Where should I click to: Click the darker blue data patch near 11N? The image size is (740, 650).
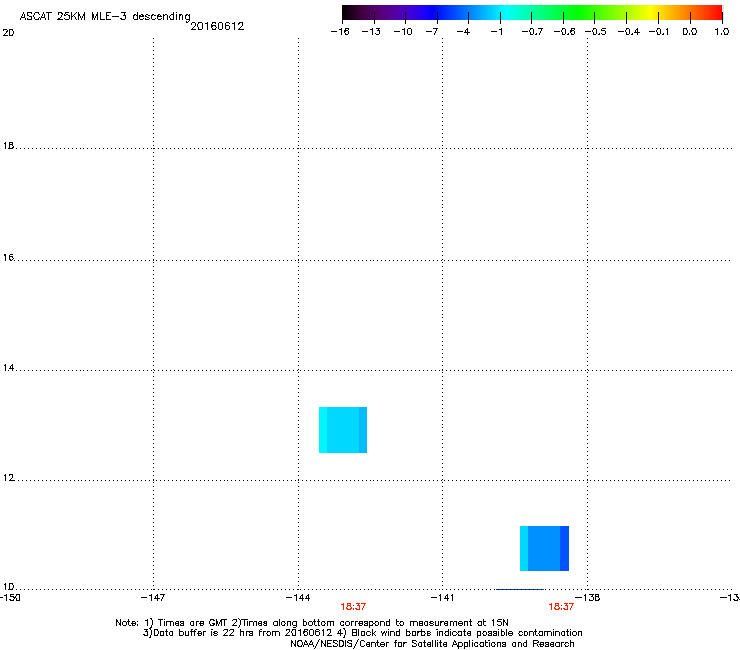[544, 549]
